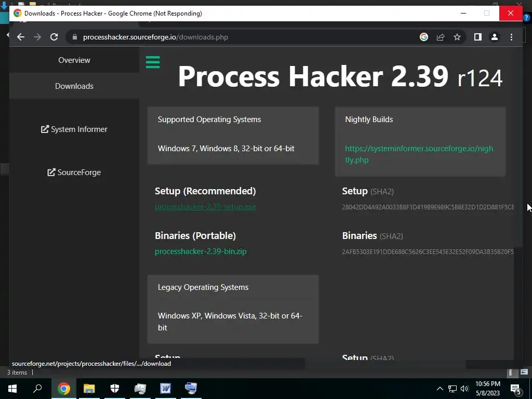Click the Supported Operating Systems card title

[x=209, y=119]
